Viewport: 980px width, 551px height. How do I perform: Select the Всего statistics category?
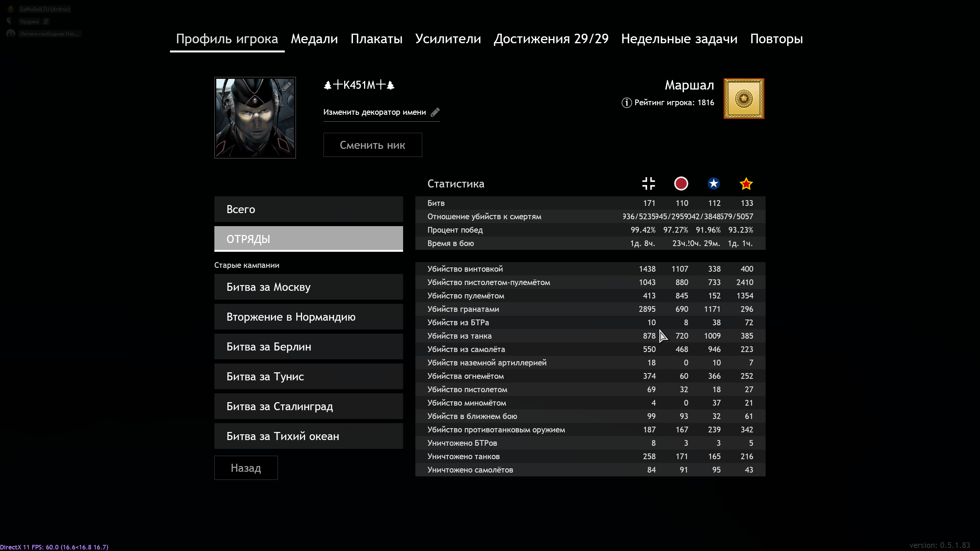tap(309, 209)
